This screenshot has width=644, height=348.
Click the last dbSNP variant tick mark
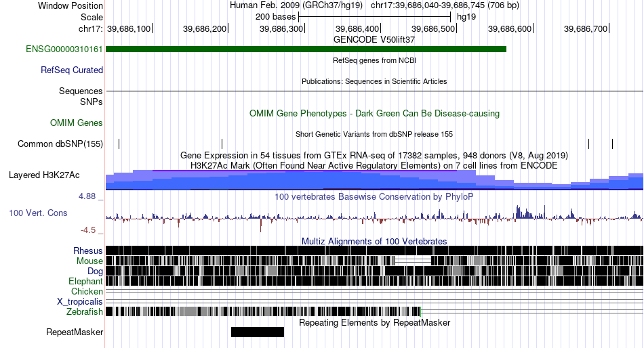pyautogui.click(x=612, y=144)
